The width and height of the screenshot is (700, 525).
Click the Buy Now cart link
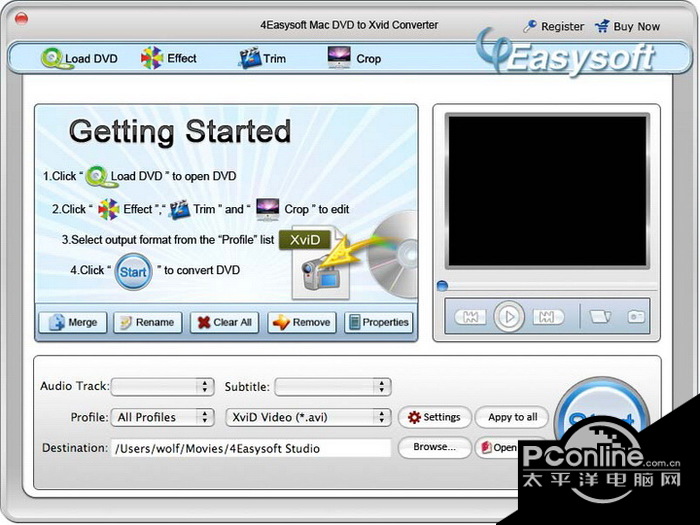[x=628, y=26]
